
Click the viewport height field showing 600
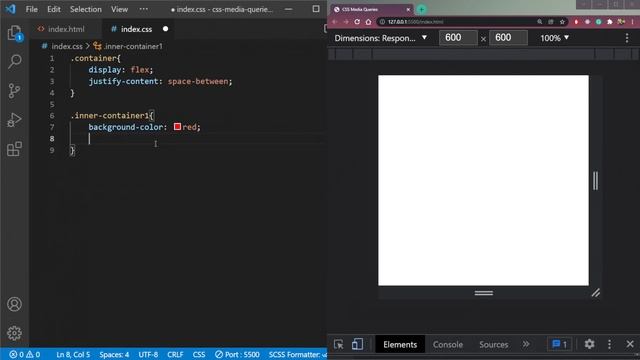click(508, 38)
